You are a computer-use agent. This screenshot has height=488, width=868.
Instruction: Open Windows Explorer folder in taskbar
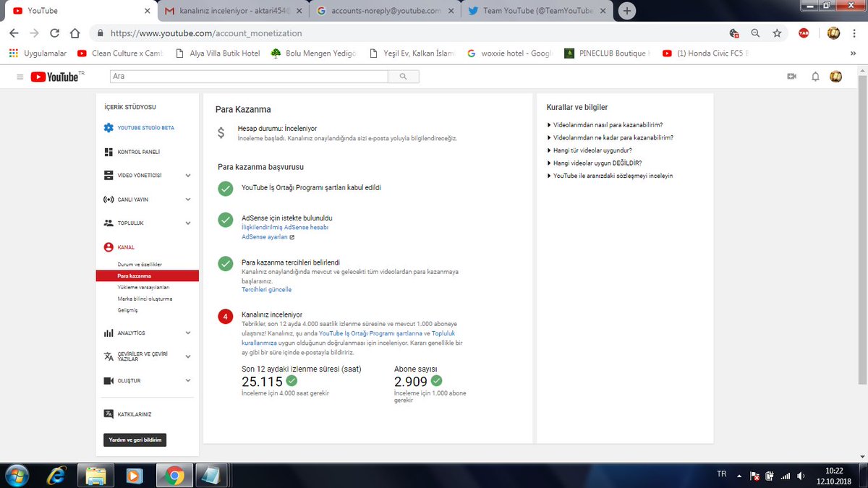pos(95,476)
